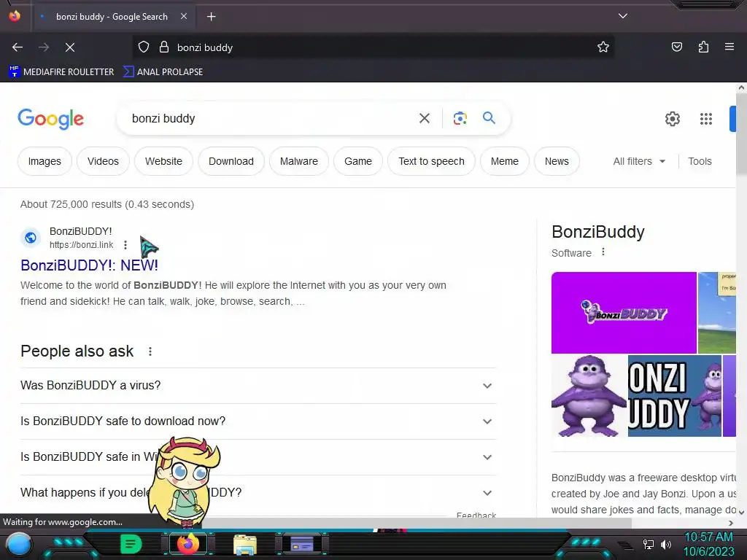This screenshot has height=560, width=747.
Task: Open the Start orb on the taskbar
Action: [x=19, y=544]
